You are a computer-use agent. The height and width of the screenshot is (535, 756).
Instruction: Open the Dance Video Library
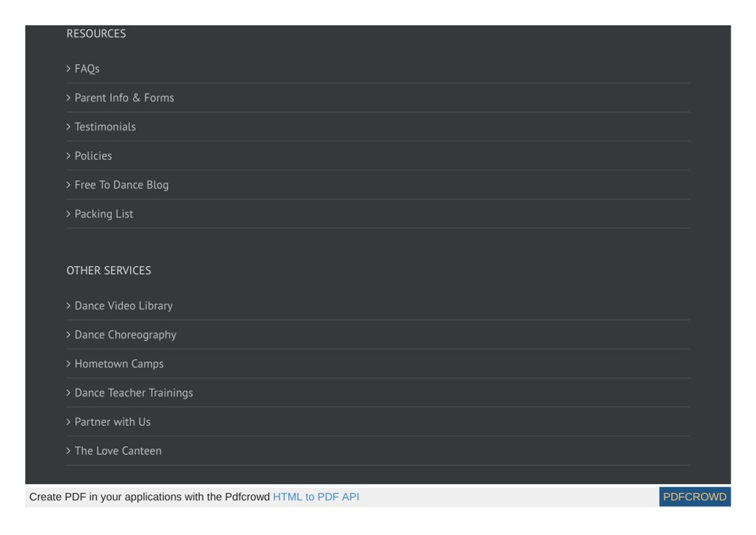[x=123, y=306]
